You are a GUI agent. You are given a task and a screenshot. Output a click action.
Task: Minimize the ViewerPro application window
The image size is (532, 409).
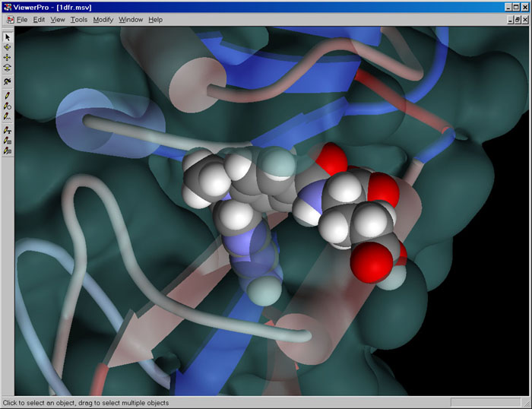508,7
